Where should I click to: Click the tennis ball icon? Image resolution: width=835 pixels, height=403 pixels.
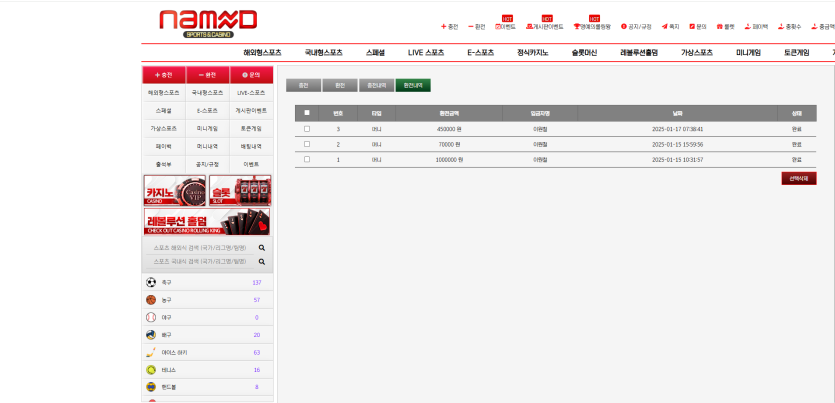pyautogui.click(x=151, y=370)
